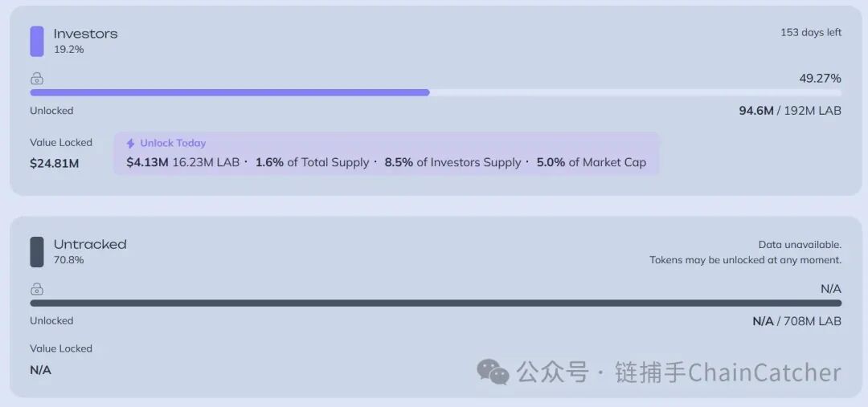Viewport: 868px width, 407px height.
Task: Click the lock icon under Investors
Action: pyautogui.click(x=37, y=79)
